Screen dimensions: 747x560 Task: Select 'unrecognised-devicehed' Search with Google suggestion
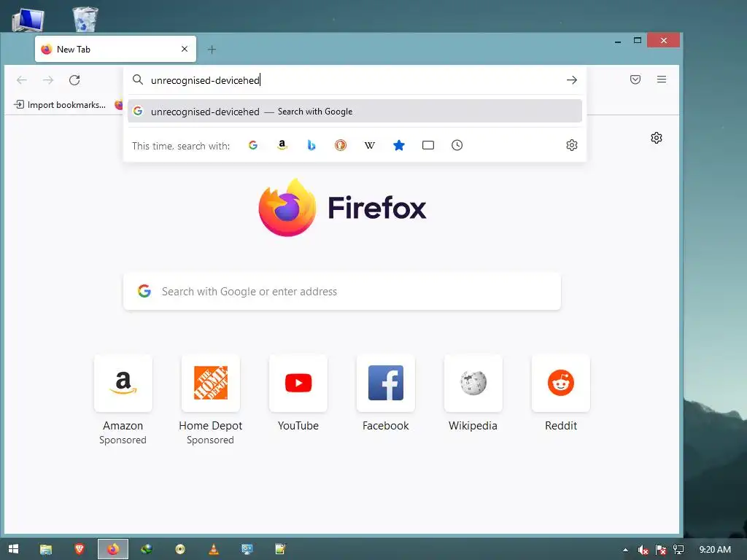pyautogui.click(x=355, y=112)
